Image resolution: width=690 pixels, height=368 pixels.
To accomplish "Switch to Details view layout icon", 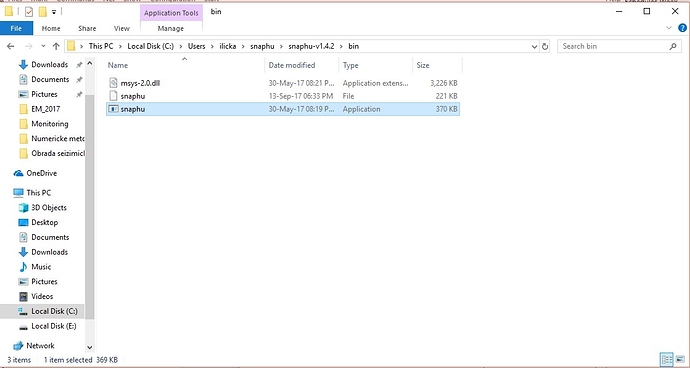I will pos(667,359).
